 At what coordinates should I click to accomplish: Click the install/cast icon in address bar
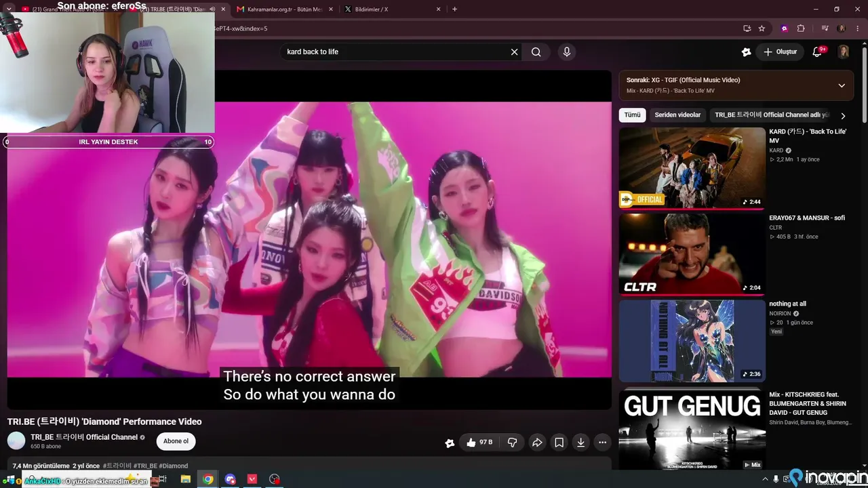(x=747, y=28)
